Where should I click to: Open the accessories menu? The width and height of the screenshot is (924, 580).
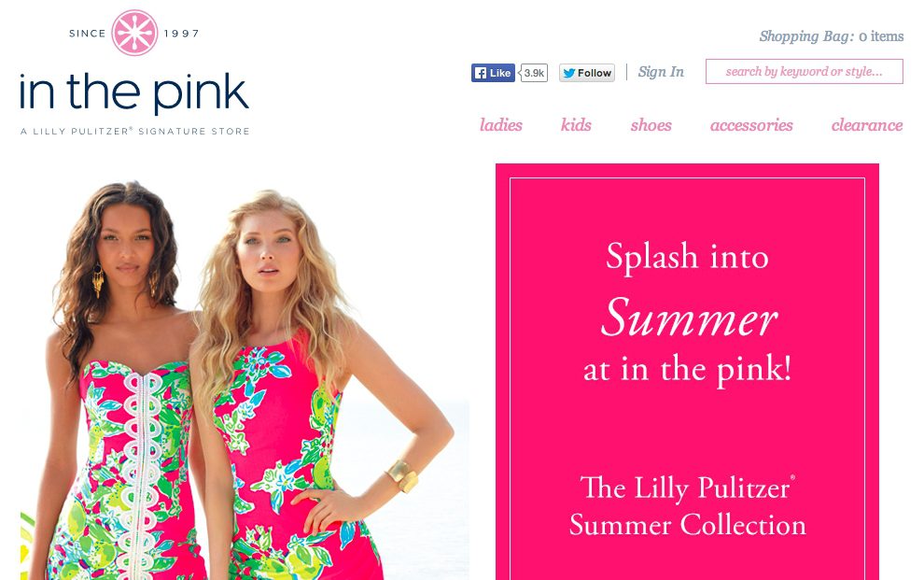[x=751, y=125]
